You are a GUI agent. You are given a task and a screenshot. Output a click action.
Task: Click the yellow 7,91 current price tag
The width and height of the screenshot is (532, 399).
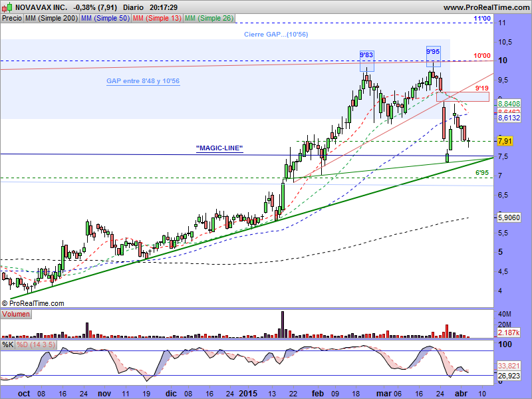tap(505, 141)
